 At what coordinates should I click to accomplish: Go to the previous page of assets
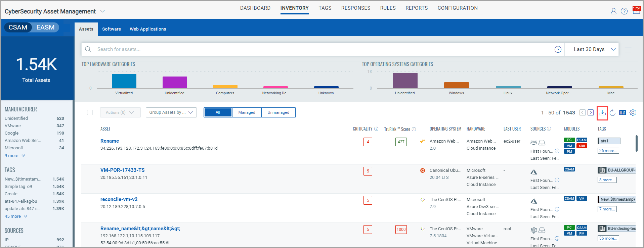tap(583, 113)
